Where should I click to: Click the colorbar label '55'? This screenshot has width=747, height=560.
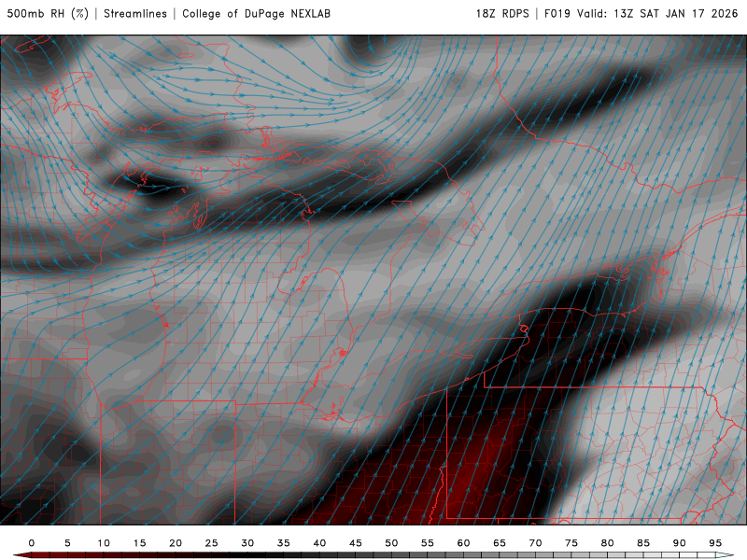pyautogui.click(x=428, y=543)
